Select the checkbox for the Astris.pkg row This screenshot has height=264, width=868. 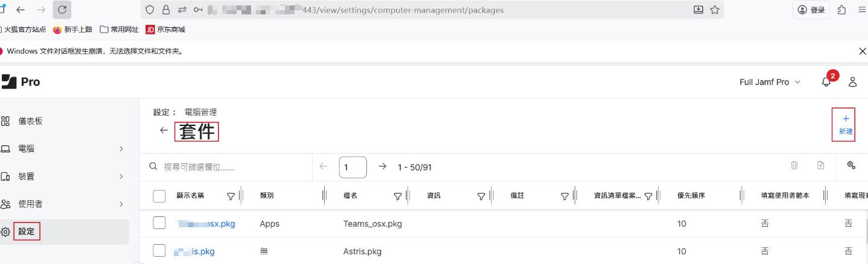tap(159, 251)
